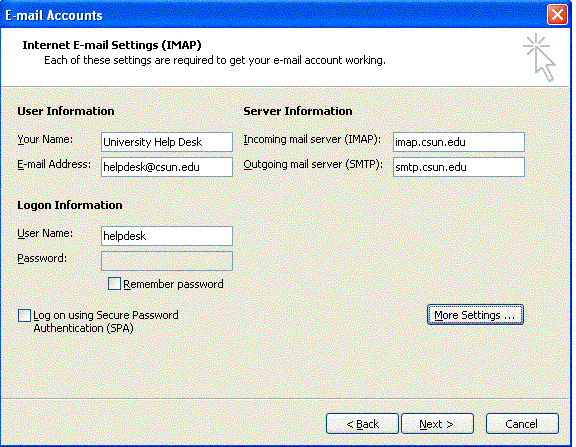Cancel the e-mail account setup

tap(522, 424)
